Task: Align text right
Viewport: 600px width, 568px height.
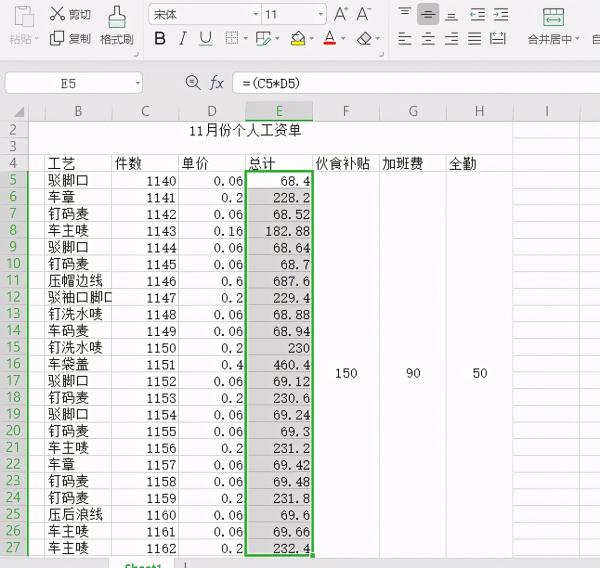Action: pos(452,39)
